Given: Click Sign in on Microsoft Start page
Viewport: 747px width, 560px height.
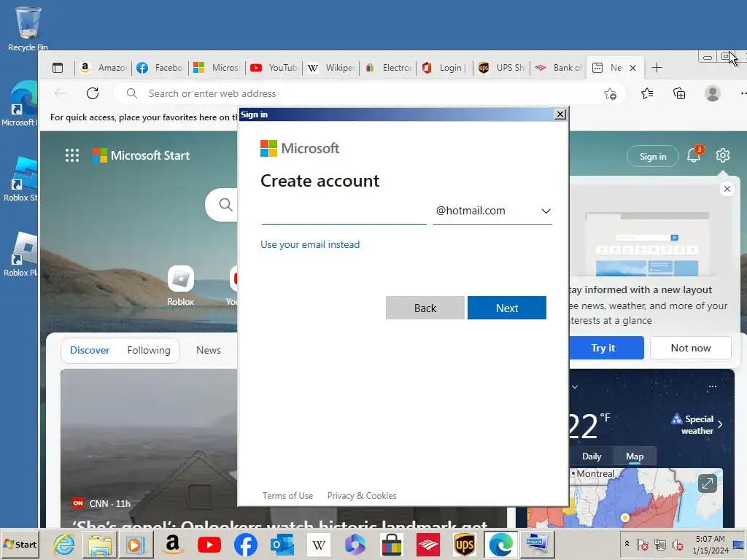Looking at the screenshot, I should pyautogui.click(x=653, y=156).
